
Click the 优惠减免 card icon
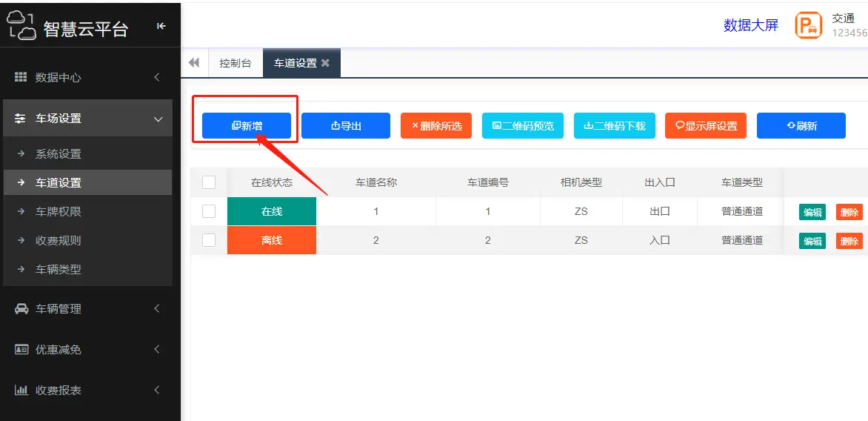(21, 349)
